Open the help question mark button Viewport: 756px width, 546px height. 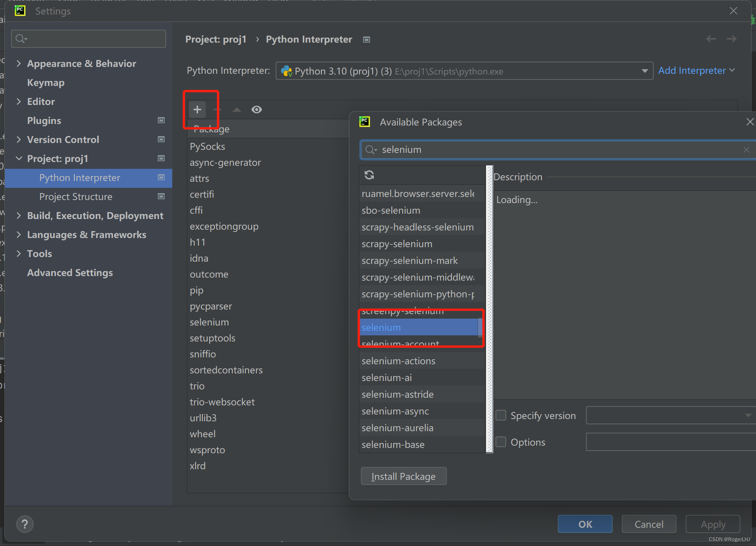(25, 524)
